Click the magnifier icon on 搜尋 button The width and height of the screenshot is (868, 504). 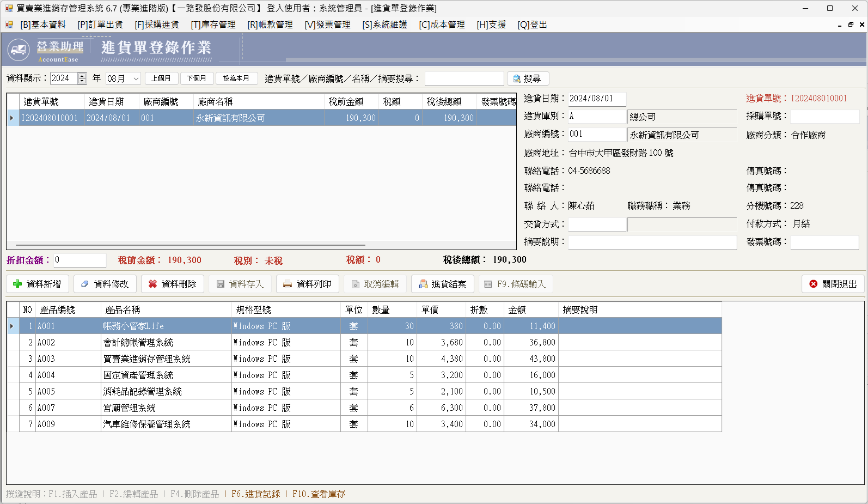pyautogui.click(x=517, y=78)
